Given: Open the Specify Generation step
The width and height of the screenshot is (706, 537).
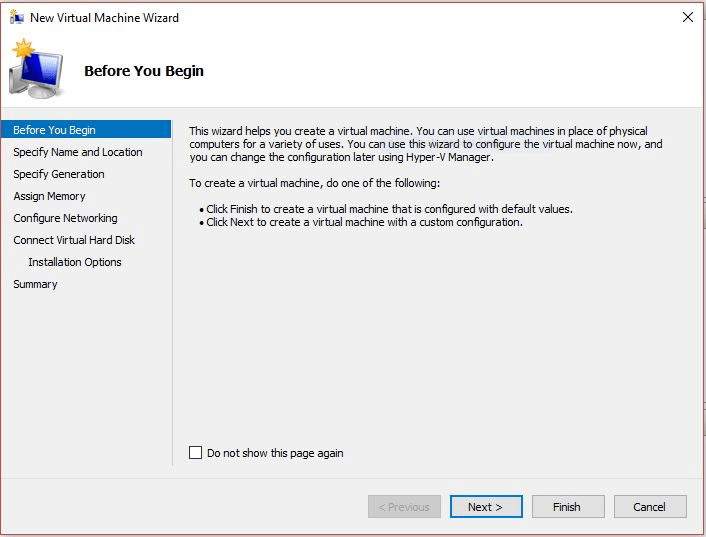Looking at the screenshot, I should [x=59, y=174].
